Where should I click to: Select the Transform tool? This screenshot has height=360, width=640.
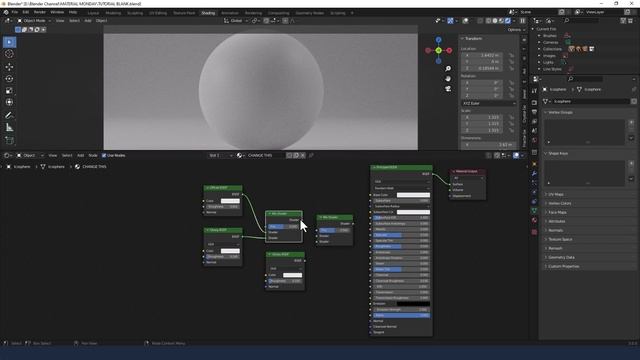coord(9,102)
